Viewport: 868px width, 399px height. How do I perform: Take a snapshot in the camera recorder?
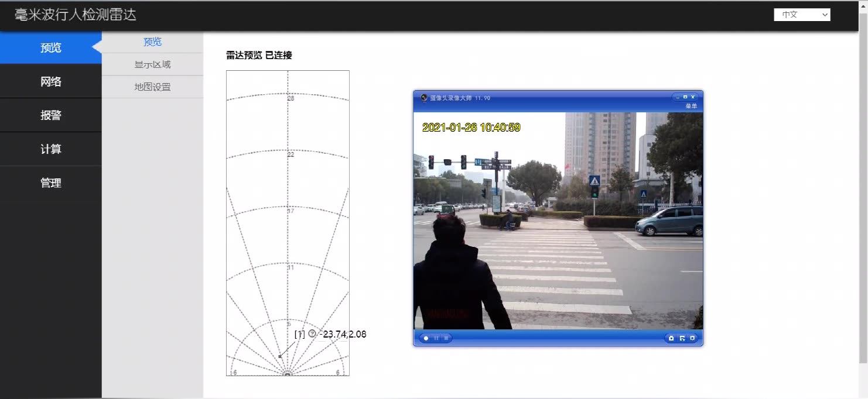point(671,338)
